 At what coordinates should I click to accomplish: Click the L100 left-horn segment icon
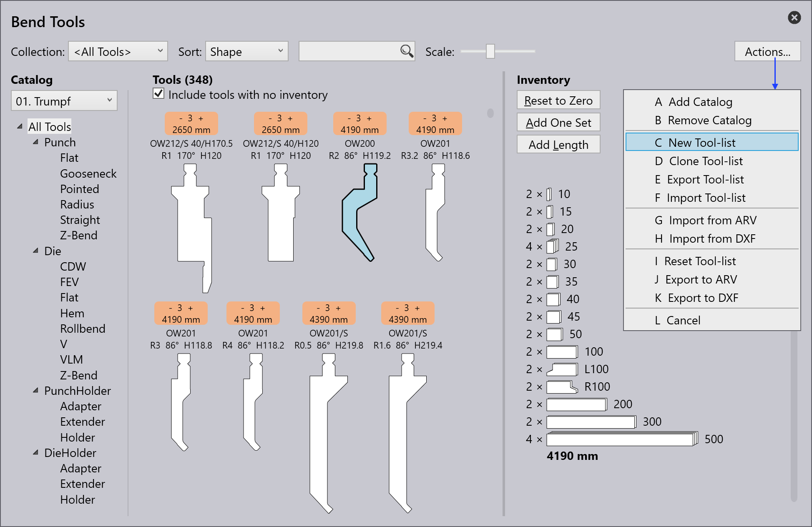click(562, 369)
